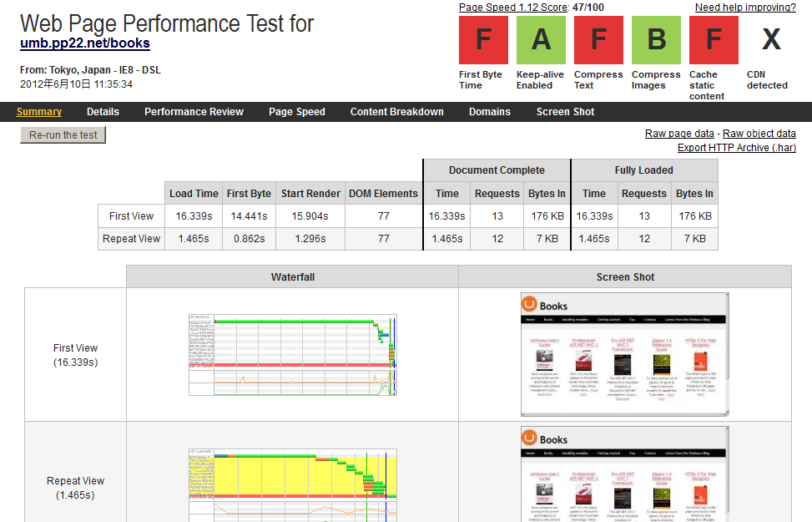812x522 pixels.
Task: Open the Repeat View waterfall thumbnail
Action: coord(293,485)
